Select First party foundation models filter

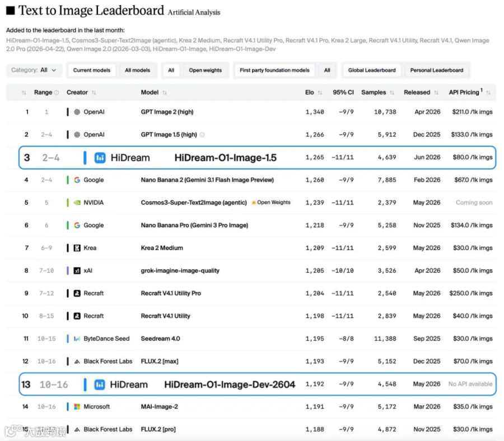274,70
